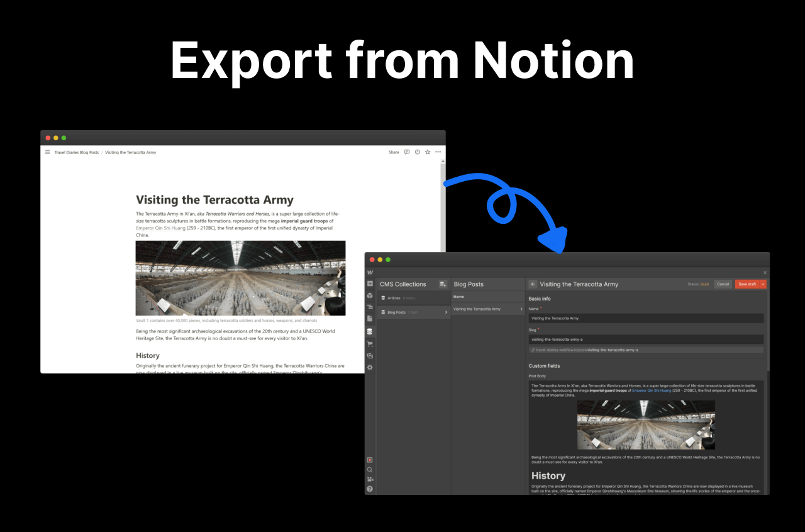The image size is (805, 532).
Task: Select Blog Posts collection row
Action: [x=414, y=312]
